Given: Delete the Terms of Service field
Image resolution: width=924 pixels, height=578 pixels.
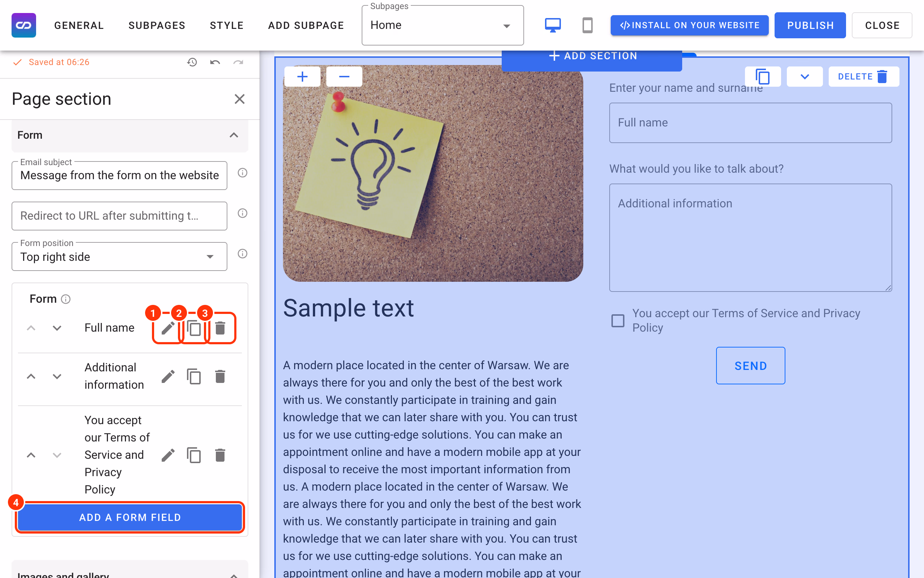Looking at the screenshot, I should [x=220, y=455].
